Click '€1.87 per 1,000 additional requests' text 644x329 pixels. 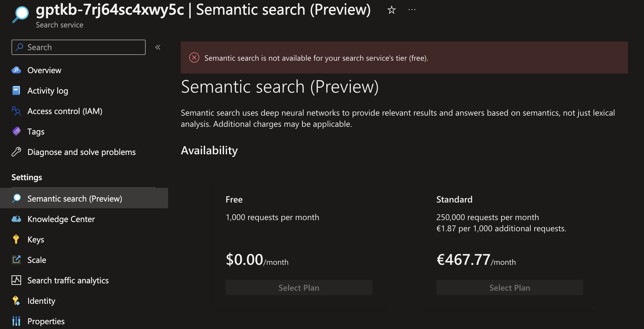pos(501,228)
